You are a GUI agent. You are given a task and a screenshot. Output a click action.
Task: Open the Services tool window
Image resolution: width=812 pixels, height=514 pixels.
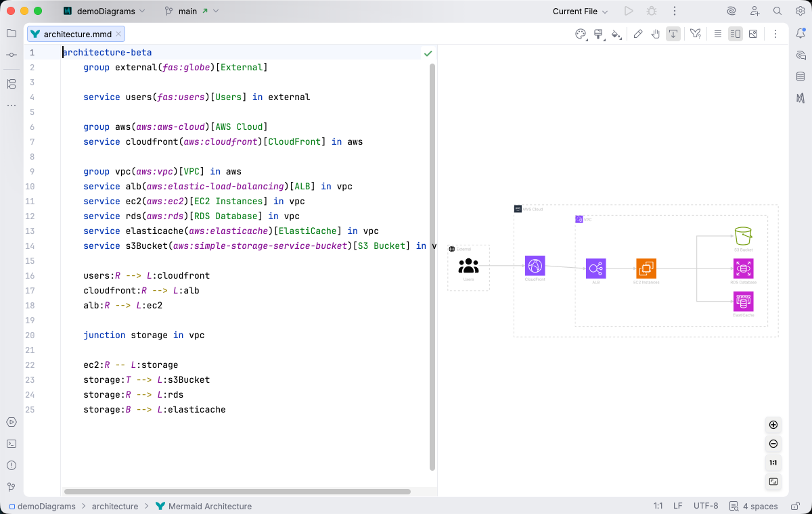12,422
